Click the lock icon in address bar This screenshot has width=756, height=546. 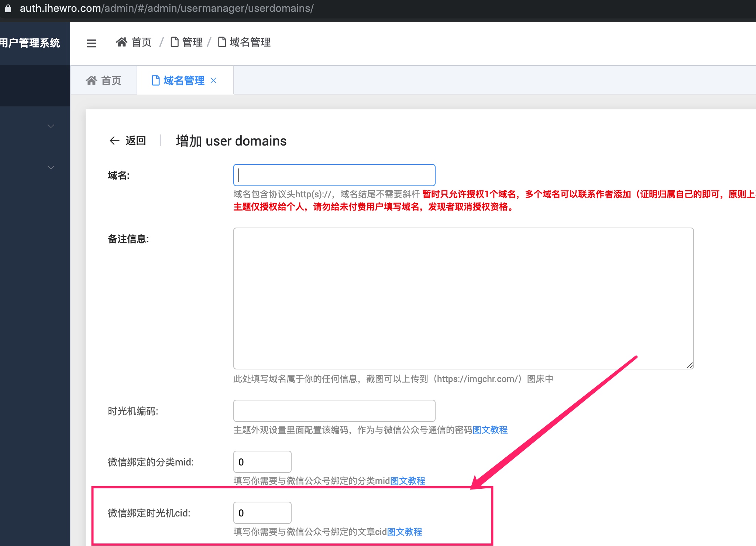(8, 8)
